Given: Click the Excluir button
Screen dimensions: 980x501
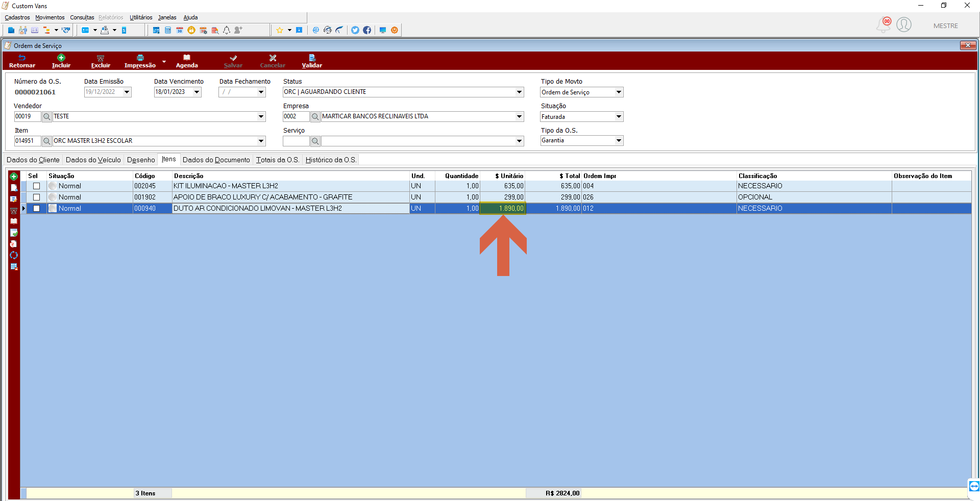Looking at the screenshot, I should [101, 61].
